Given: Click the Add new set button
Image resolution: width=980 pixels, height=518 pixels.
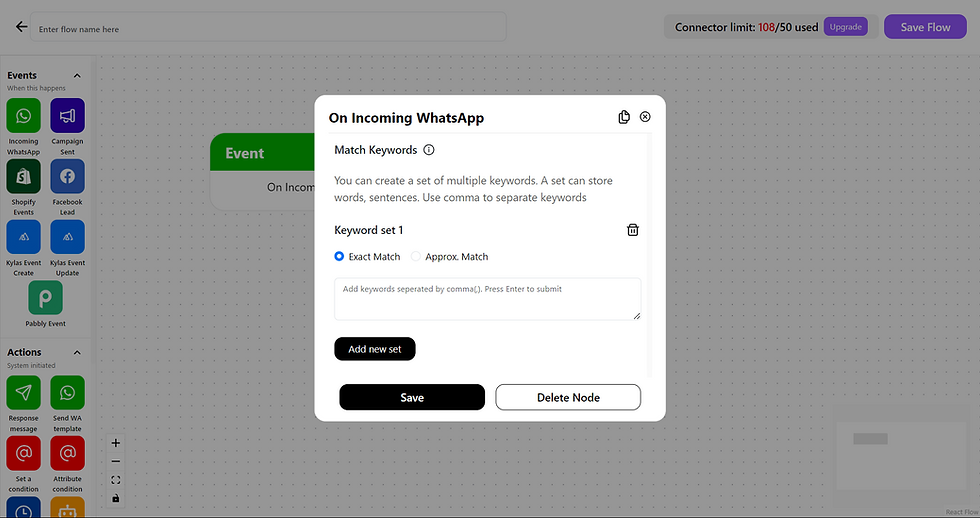Looking at the screenshot, I should pyautogui.click(x=375, y=349).
